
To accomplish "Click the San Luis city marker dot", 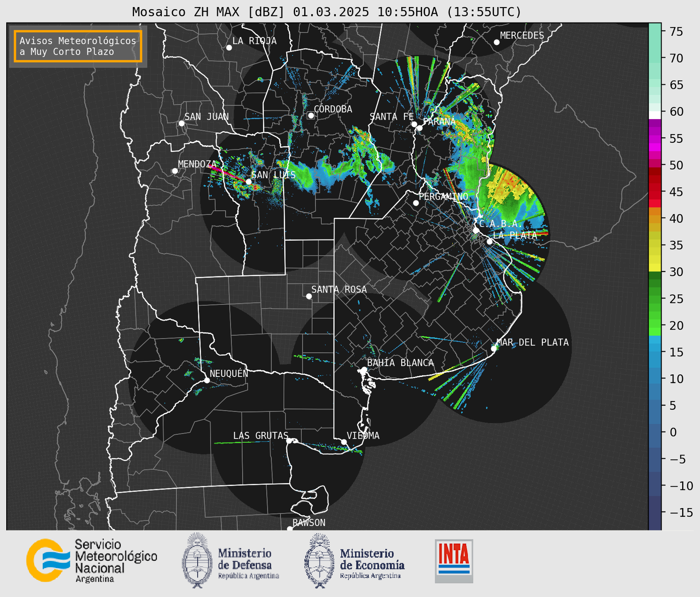I will (x=249, y=181).
